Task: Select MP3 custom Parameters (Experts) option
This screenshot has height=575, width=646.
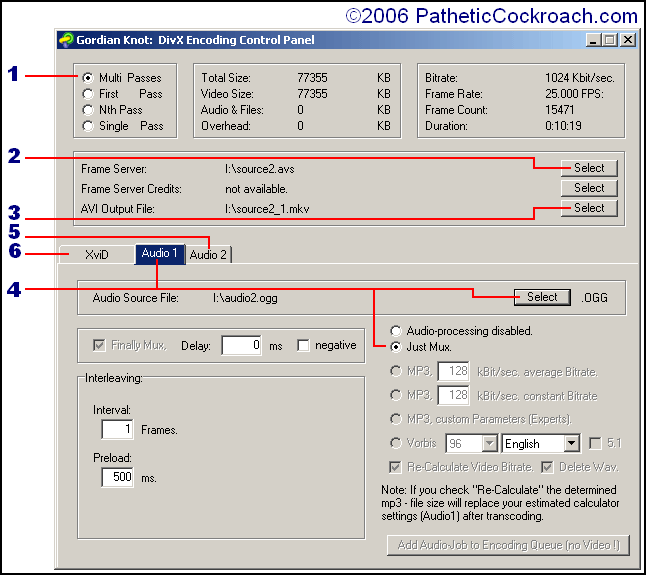Action: [396, 419]
